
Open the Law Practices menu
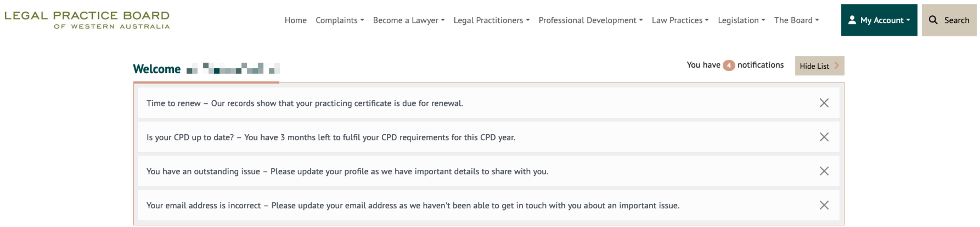pos(680,20)
